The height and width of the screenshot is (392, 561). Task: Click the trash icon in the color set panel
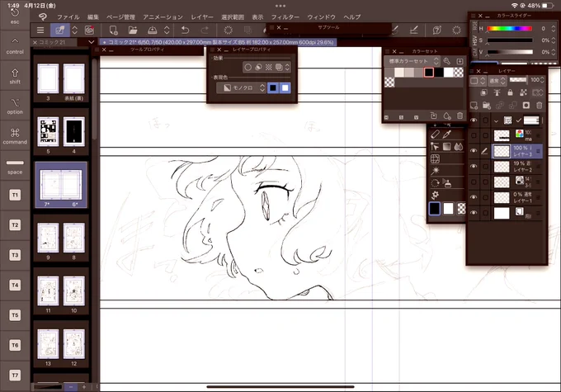pos(460,116)
